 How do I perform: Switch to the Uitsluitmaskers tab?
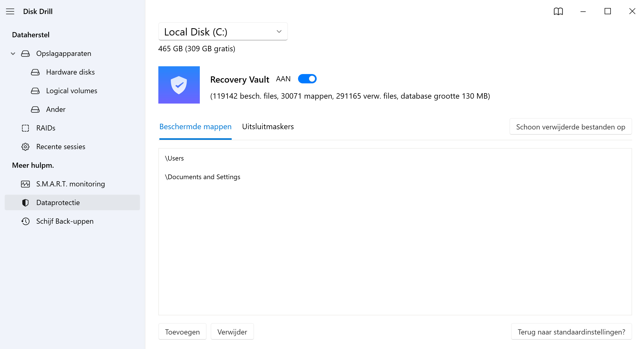tap(268, 126)
